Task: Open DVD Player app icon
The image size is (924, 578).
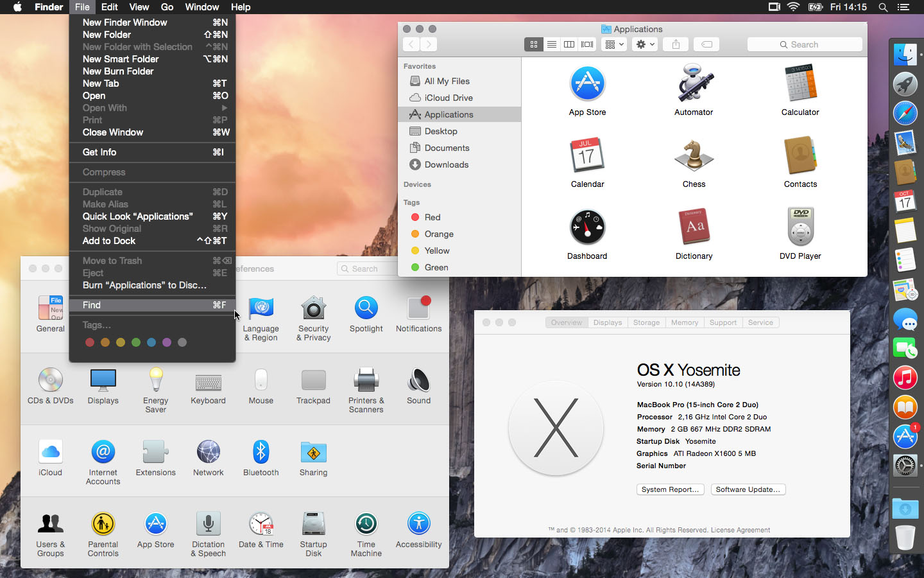Action: [x=800, y=227]
